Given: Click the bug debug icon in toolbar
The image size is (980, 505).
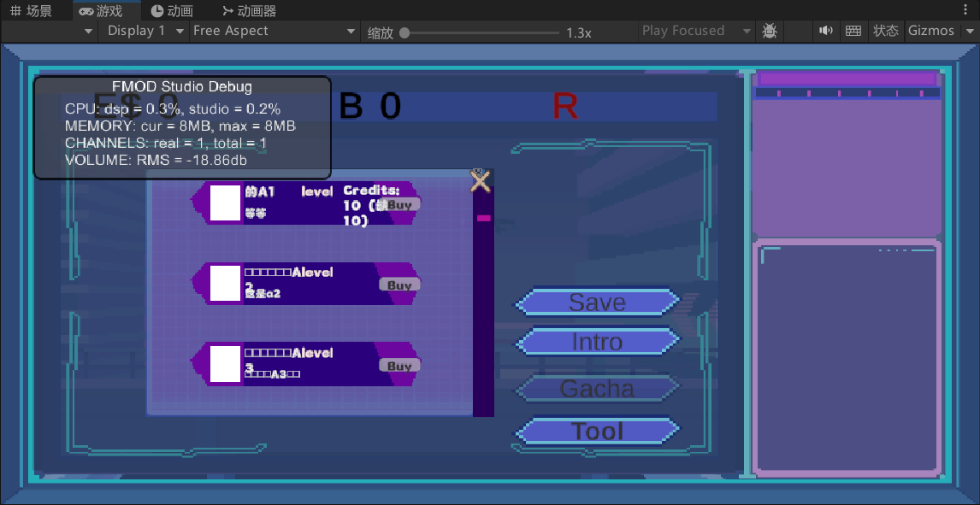Looking at the screenshot, I should [x=770, y=31].
